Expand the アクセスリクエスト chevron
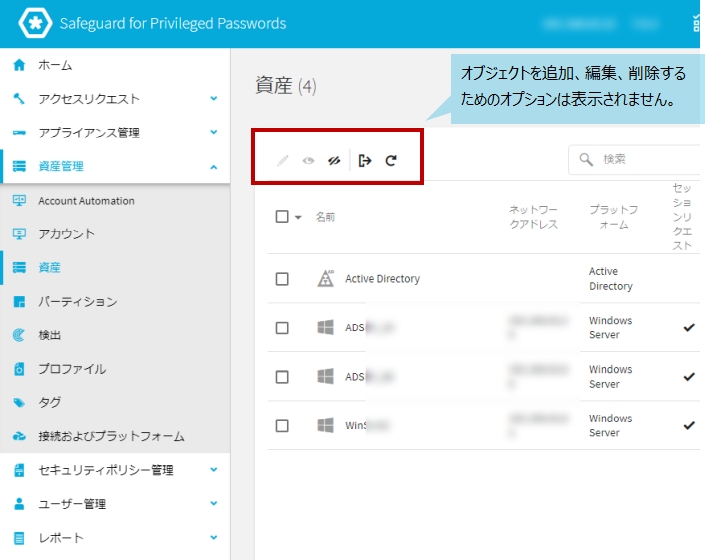Screen dimensions: 705x560 coord(214,98)
